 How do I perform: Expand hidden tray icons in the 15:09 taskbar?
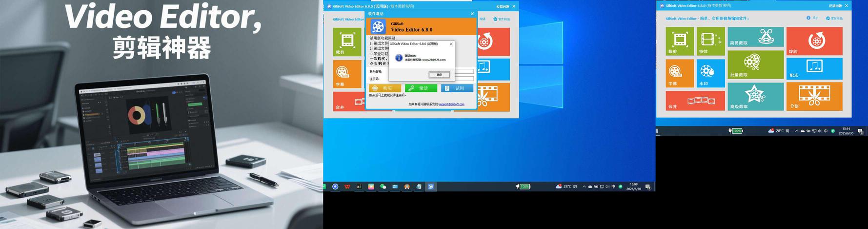[584, 187]
